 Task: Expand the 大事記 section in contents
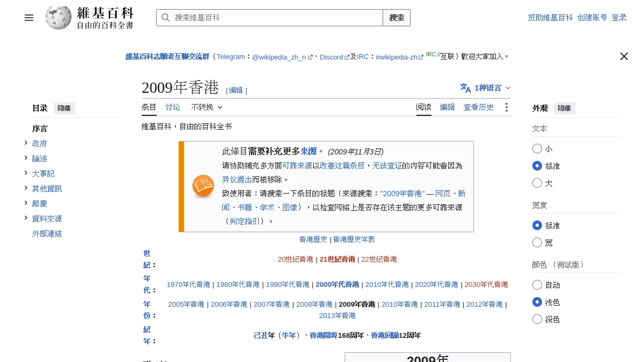tap(26, 173)
